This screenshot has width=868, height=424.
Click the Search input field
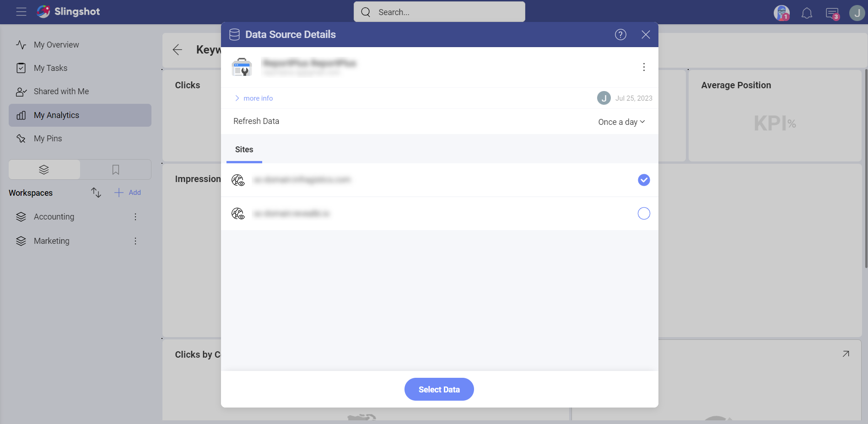tap(439, 12)
